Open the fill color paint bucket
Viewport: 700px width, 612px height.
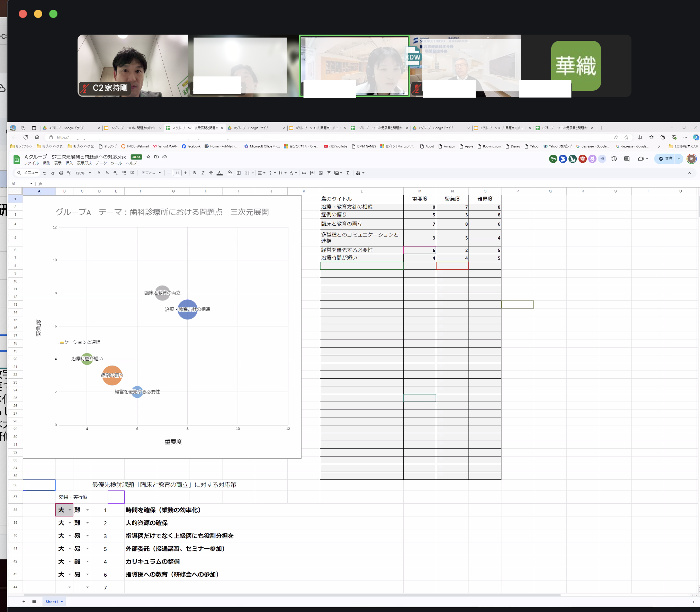point(230,173)
